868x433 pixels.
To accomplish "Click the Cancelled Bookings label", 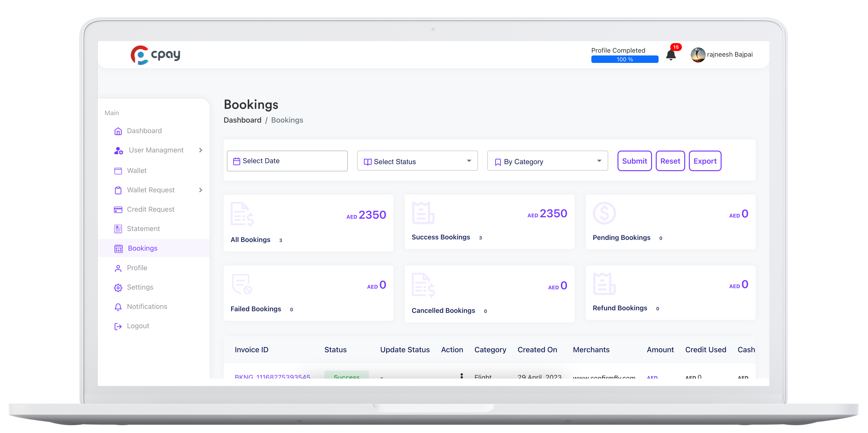I will (443, 311).
